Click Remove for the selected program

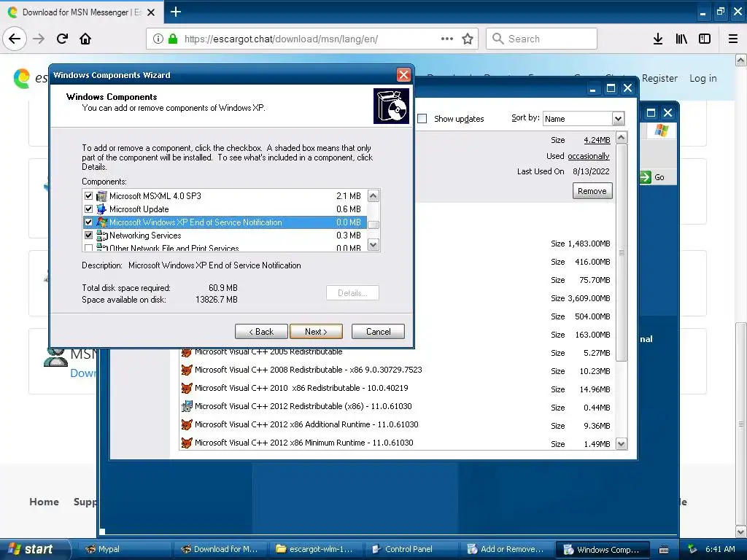point(592,191)
